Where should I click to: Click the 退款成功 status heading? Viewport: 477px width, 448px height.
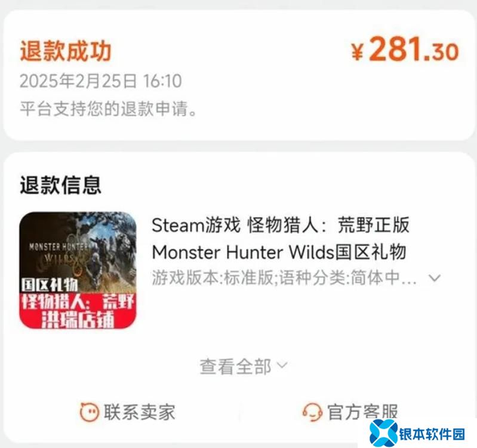click(x=66, y=51)
